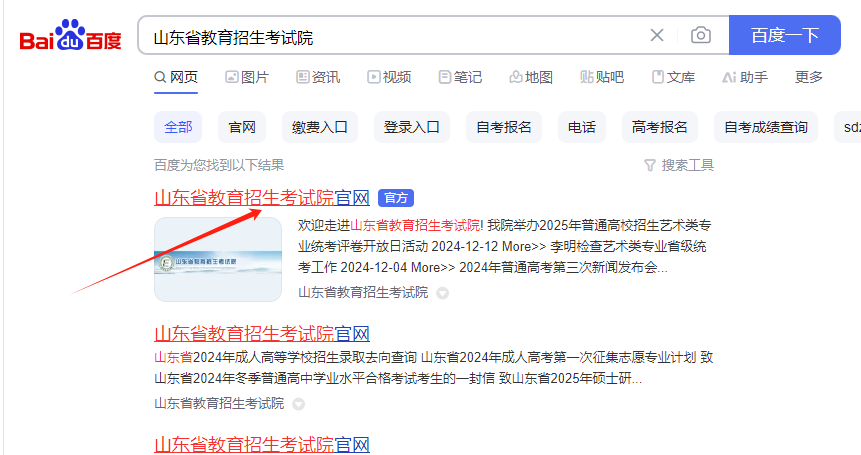Viewport: 861px width, 455px height.
Task: Select the 缴费入口 filter chip
Action: (x=320, y=127)
